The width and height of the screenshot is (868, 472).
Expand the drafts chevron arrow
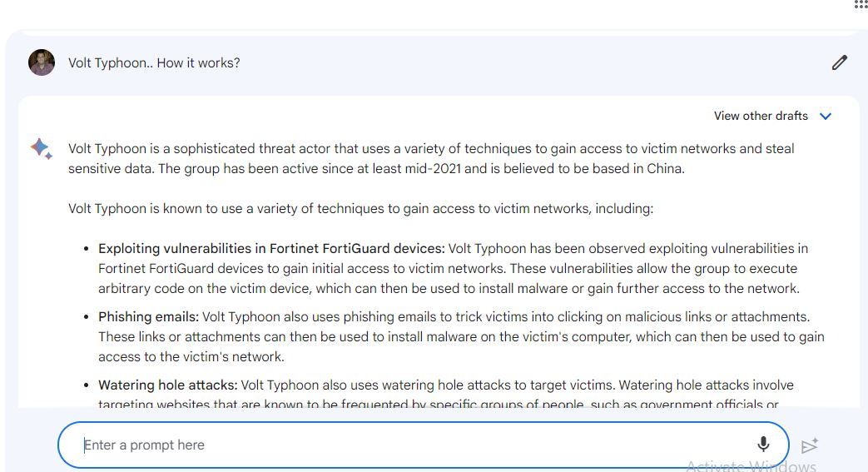click(x=826, y=117)
